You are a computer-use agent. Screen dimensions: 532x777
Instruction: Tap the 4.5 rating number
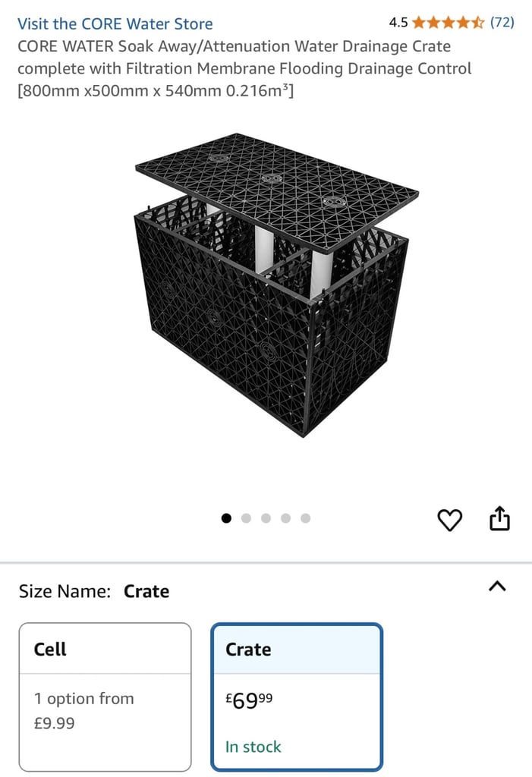(x=398, y=23)
